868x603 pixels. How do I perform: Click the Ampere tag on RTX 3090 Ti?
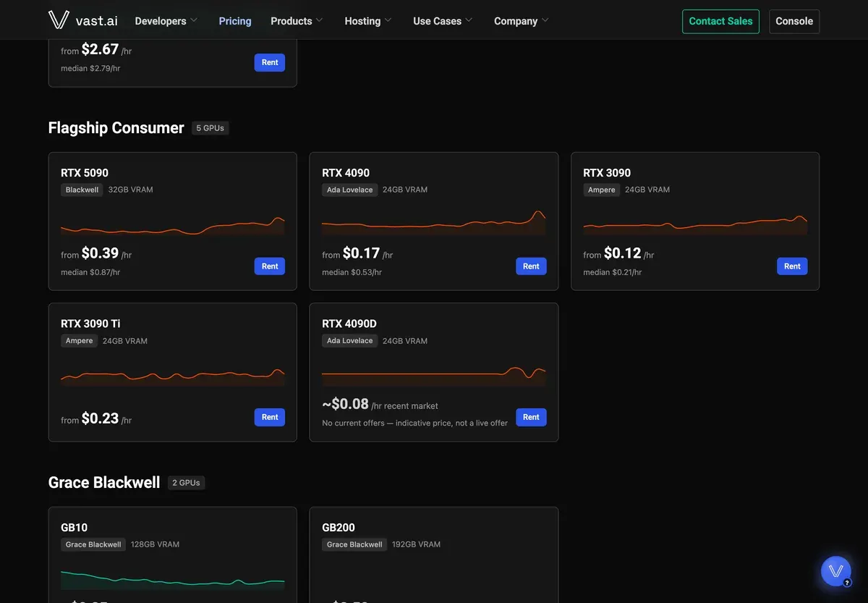click(80, 341)
